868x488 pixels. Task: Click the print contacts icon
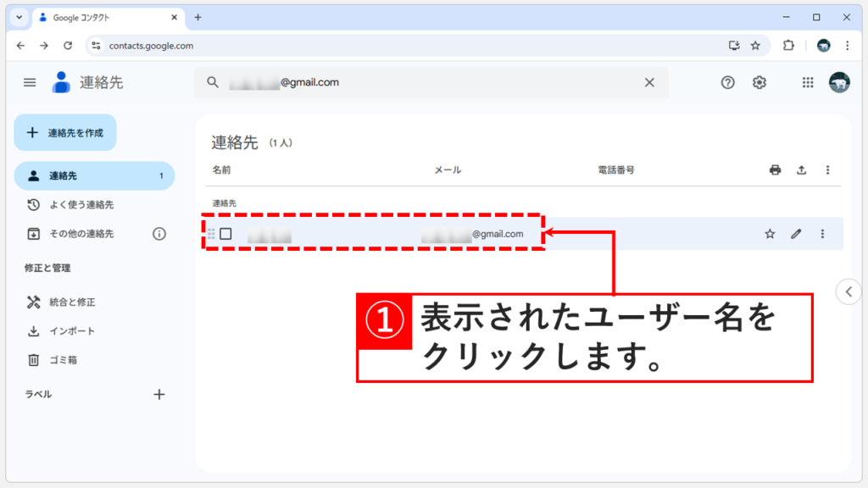775,169
